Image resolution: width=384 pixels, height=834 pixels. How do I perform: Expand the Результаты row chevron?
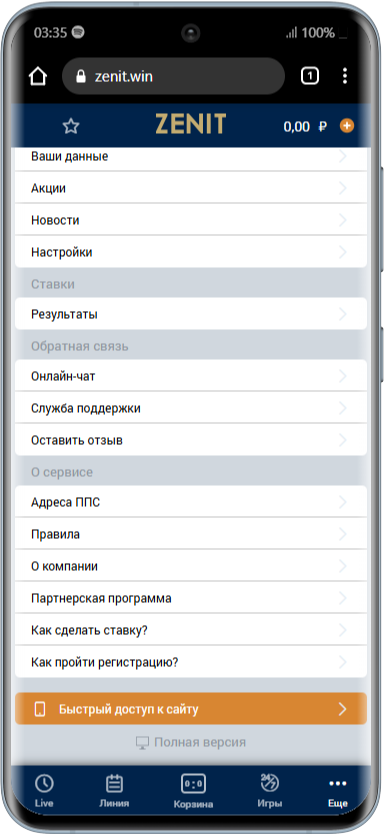click(x=343, y=314)
